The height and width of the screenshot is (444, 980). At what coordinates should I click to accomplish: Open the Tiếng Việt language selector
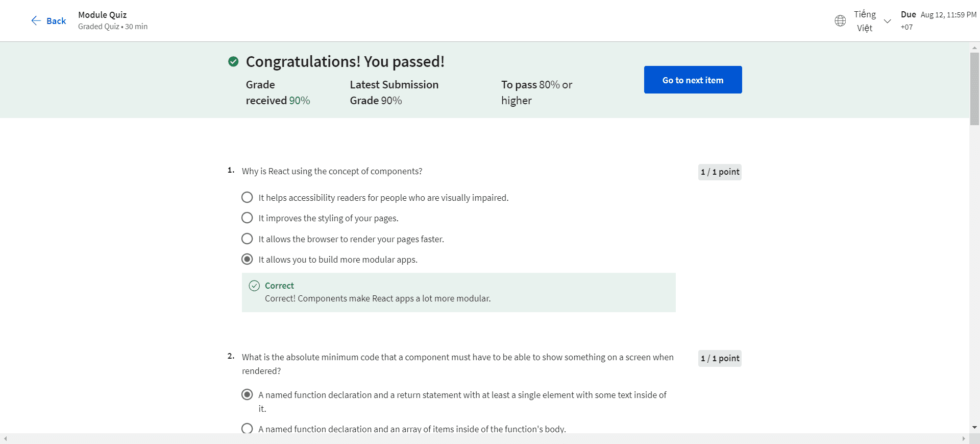point(865,21)
